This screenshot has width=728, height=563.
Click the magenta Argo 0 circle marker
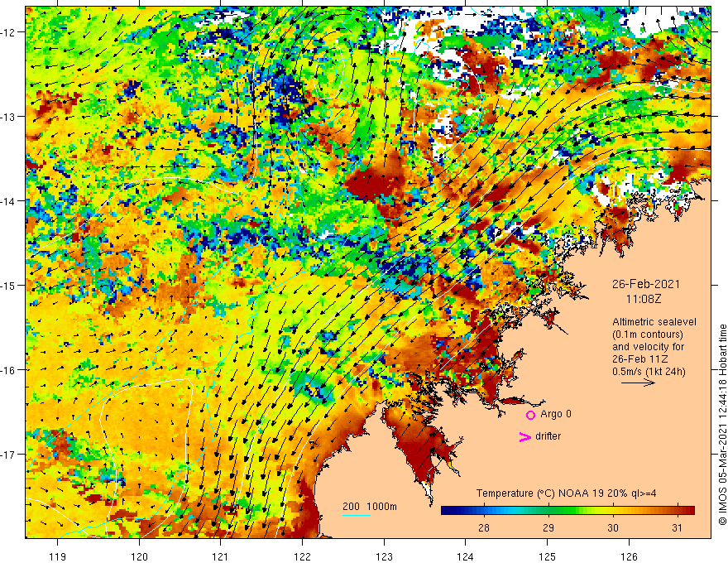point(530,415)
